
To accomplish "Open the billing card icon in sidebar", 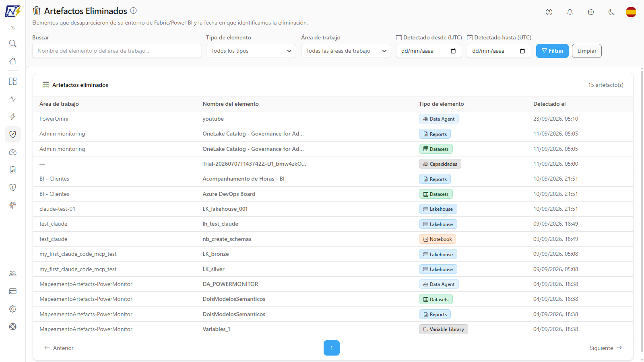I will 13,291.
